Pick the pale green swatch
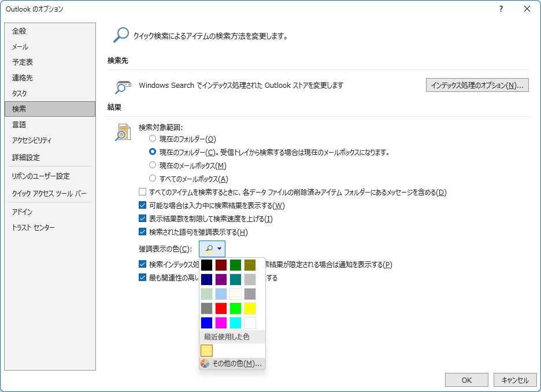 tap(207, 294)
